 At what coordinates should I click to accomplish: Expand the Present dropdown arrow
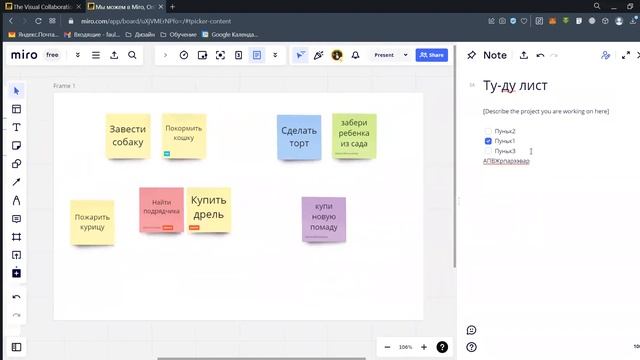(x=405, y=55)
